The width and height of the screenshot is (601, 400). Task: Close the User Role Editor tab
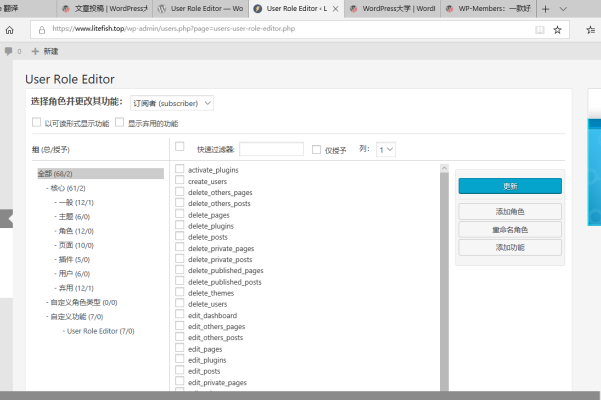(335, 8)
